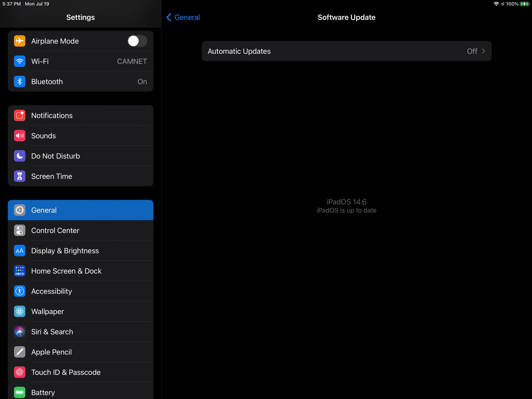
Task: Go back using the General button
Action: [183, 17]
